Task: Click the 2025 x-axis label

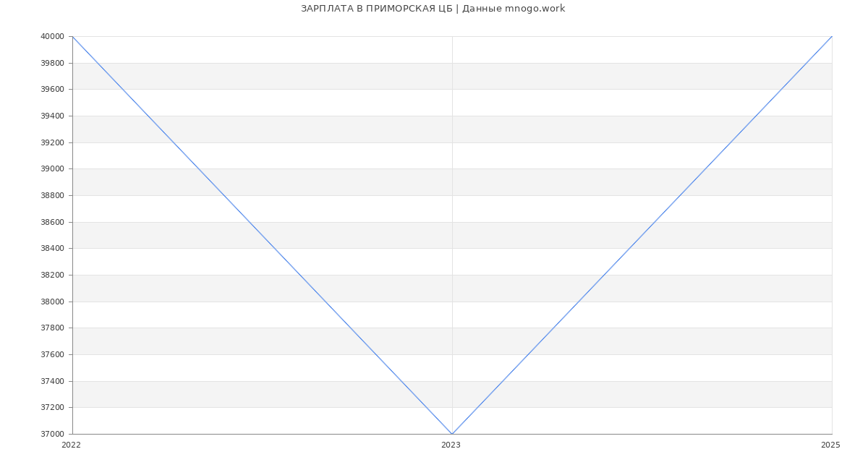Action: pos(830,445)
